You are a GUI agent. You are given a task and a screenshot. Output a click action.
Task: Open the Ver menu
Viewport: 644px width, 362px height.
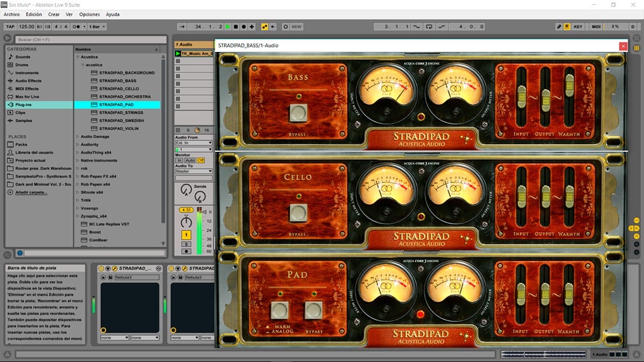69,14
